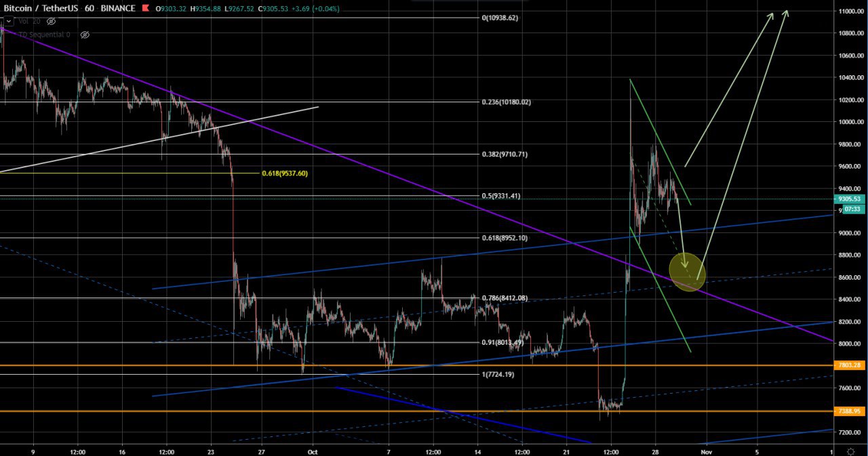Select the Fib label 0.91(8013.49)
868x456 pixels.
coord(503,343)
